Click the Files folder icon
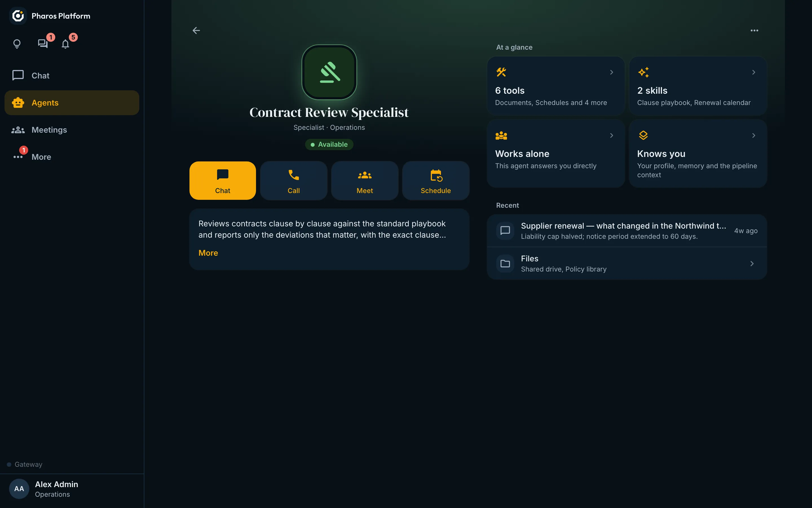This screenshot has height=508, width=812. pyautogui.click(x=505, y=263)
